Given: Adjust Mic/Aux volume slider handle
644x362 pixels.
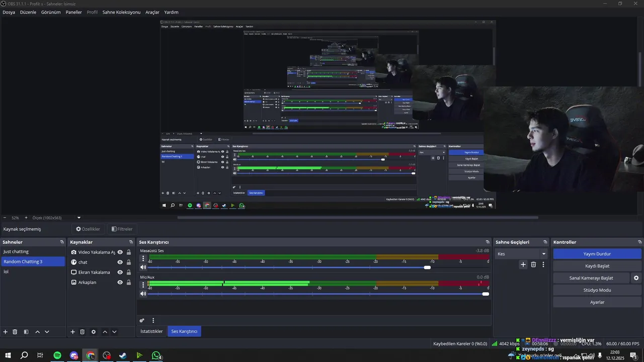Looking at the screenshot, I should (486, 294).
